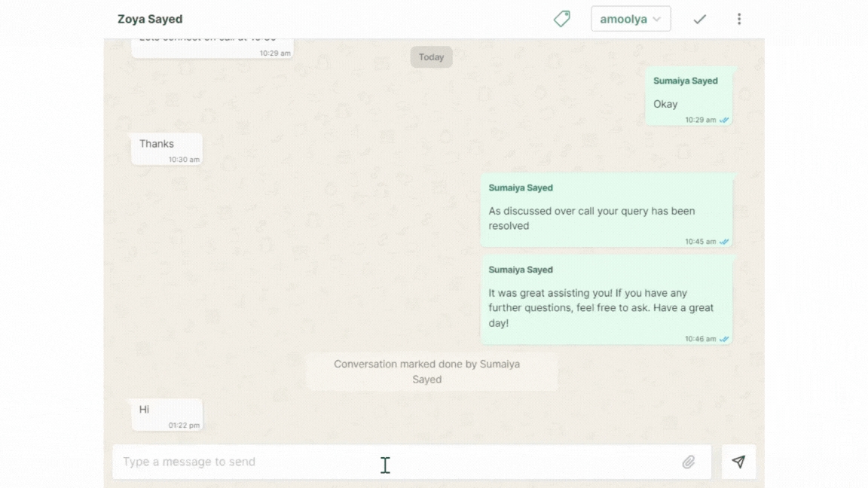Click the Zoya Sayed contact name

tap(150, 19)
